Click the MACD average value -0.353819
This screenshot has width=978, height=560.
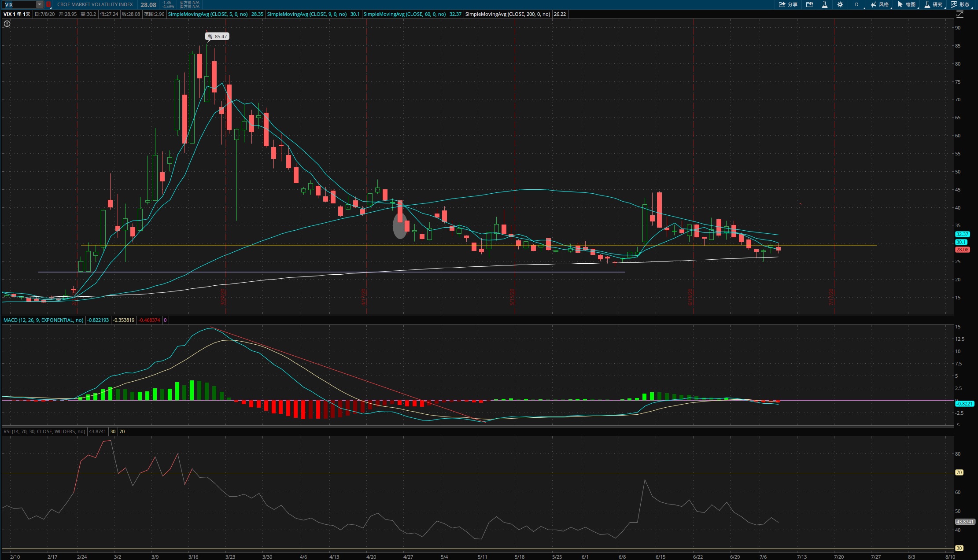tap(124, 320)
